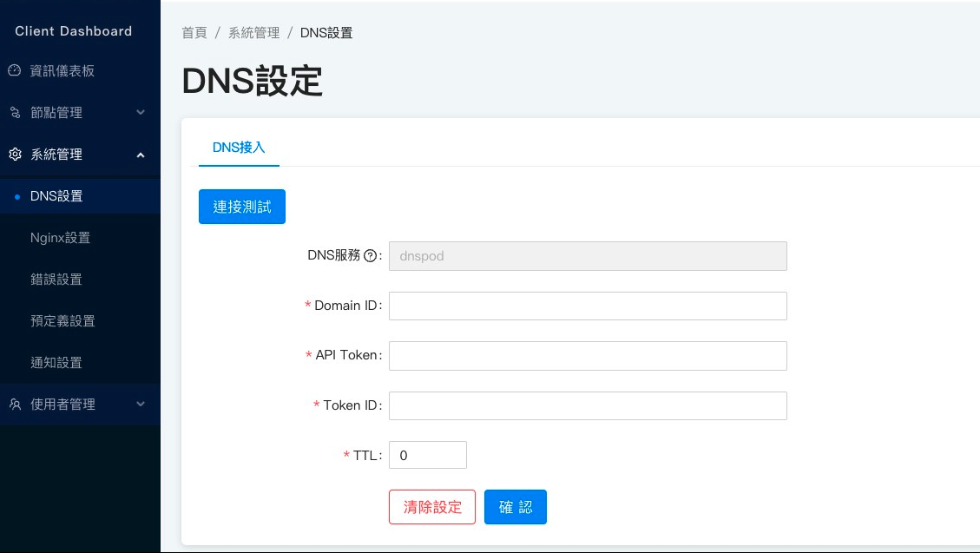Click the user management people icon
Viewport: 980px width, 553px height.
click(x=14, y=405)
